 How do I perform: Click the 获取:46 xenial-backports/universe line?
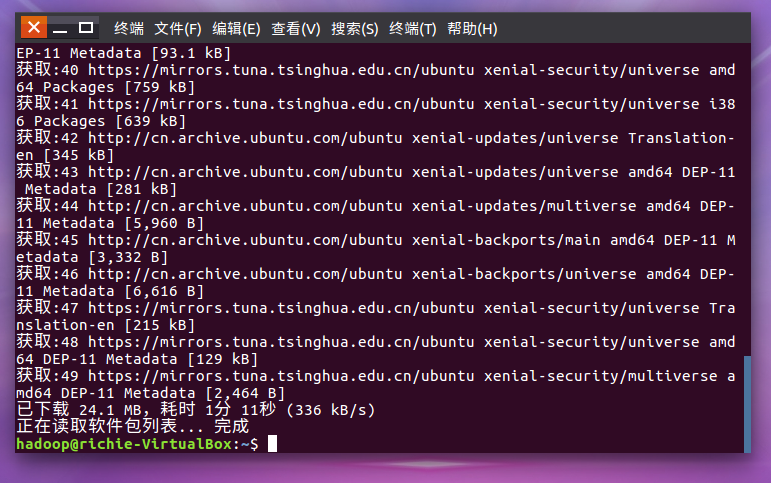pos(376,273)
